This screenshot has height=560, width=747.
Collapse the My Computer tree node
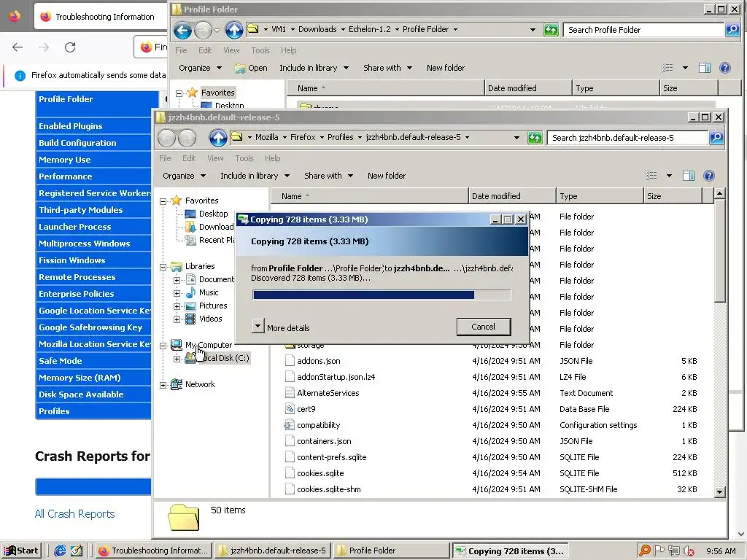click(x=163, y=346)
